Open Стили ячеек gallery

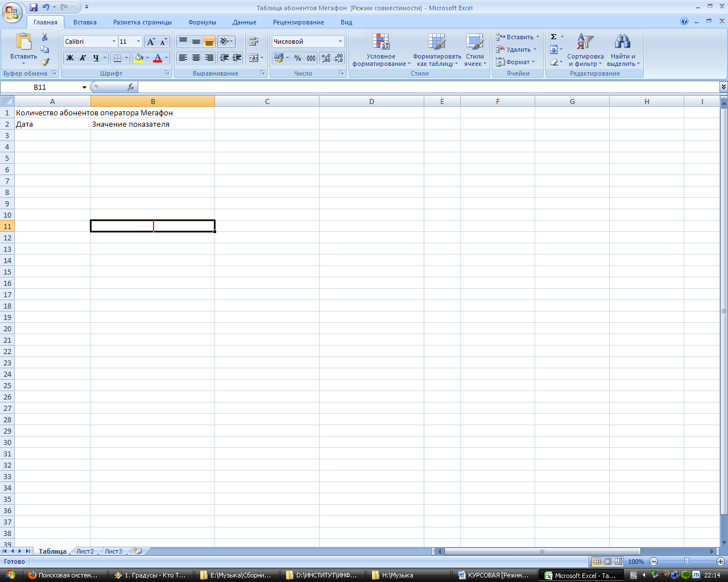coord(475,50)
